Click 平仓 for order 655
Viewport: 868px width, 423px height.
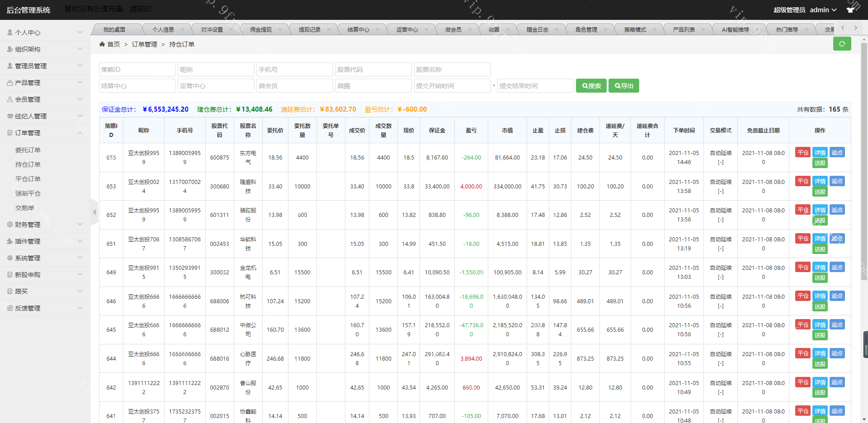coord(802,153)
